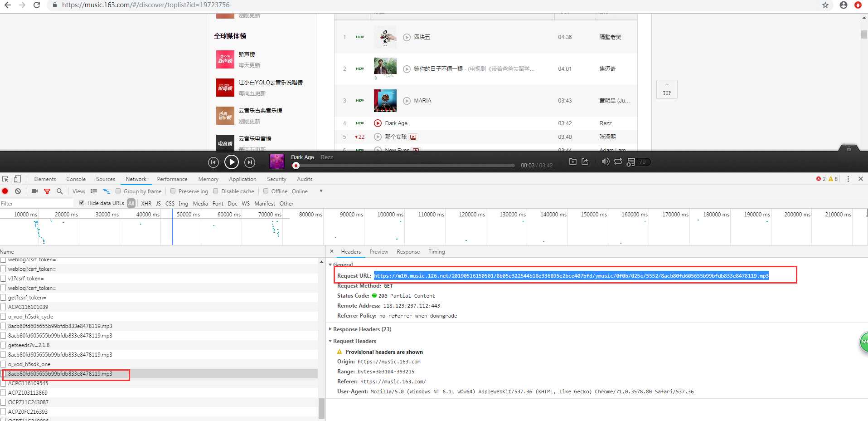Screen dimensions: 868x421
Task: Filter requests by Img type
Action: coord(183,204)
